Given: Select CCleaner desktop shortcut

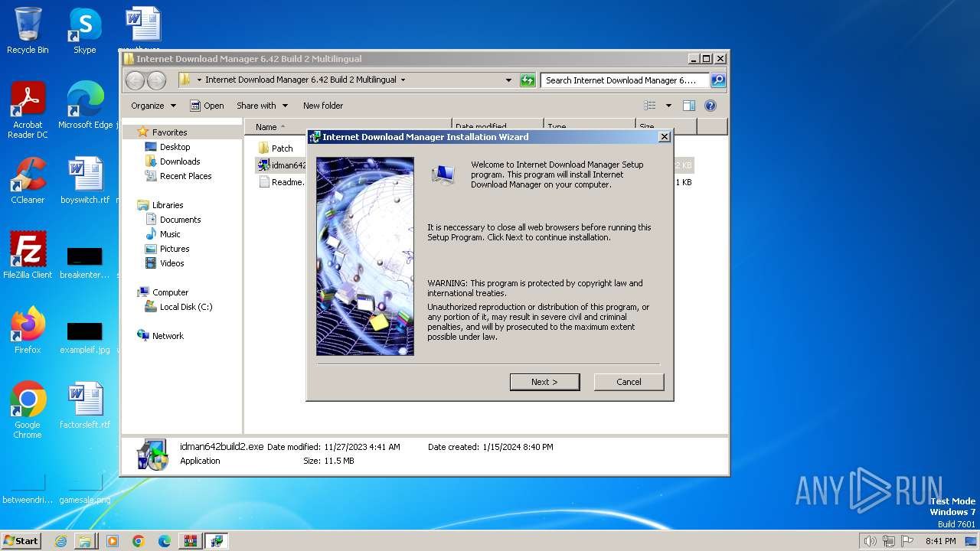Looking at the screenshot, I should coord(28,181).
